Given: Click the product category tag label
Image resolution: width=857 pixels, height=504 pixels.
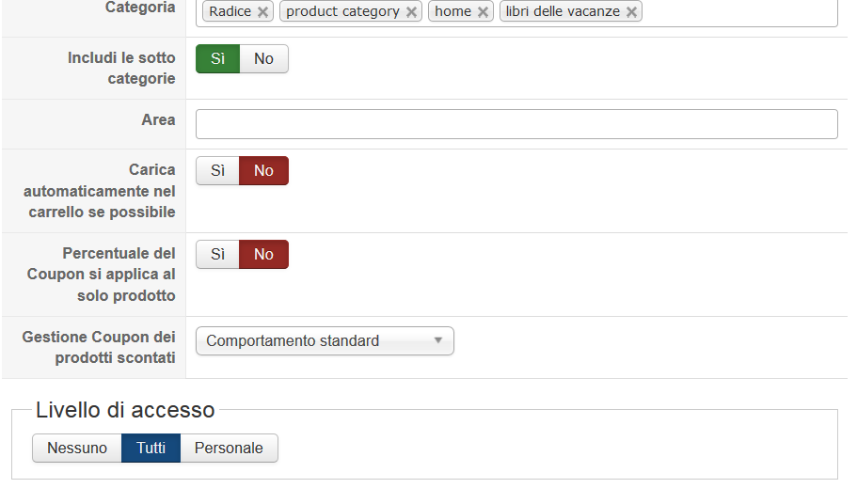Looking at the screenshot, I should coord(342,12).
